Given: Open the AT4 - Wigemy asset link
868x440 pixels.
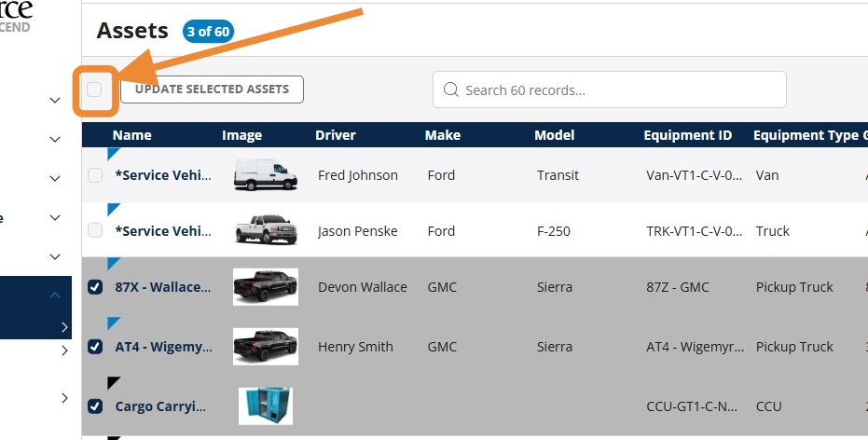Looking at the screenshot, I should [x=163, y=347].
